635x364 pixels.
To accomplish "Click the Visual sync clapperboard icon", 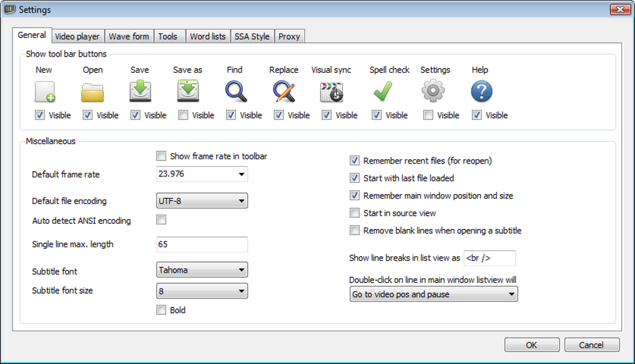I will (332, 92).
